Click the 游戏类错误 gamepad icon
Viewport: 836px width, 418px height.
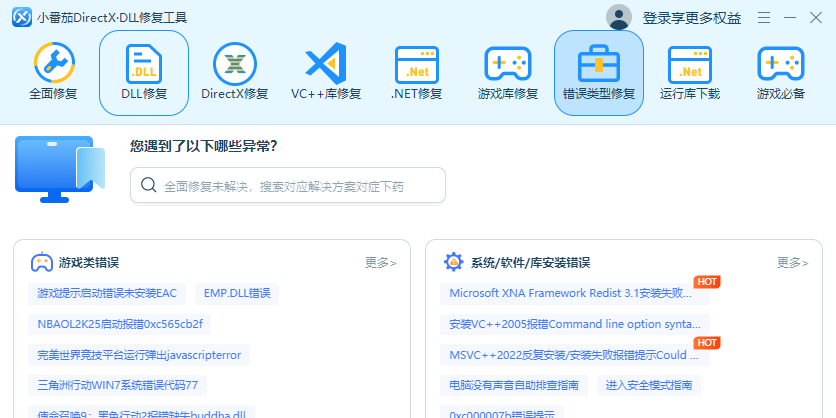tap(42, 262)
